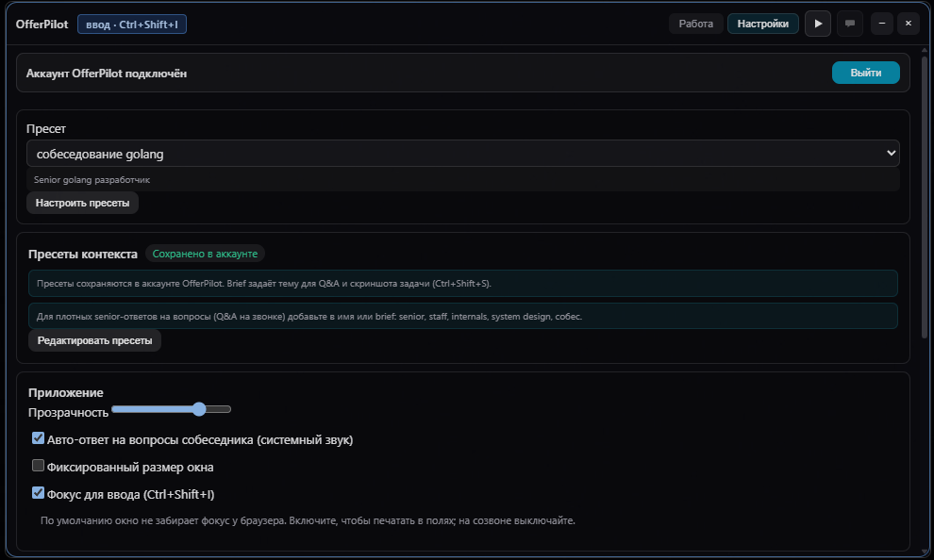Click the vertical scrollbar on the right

[925, 196]
